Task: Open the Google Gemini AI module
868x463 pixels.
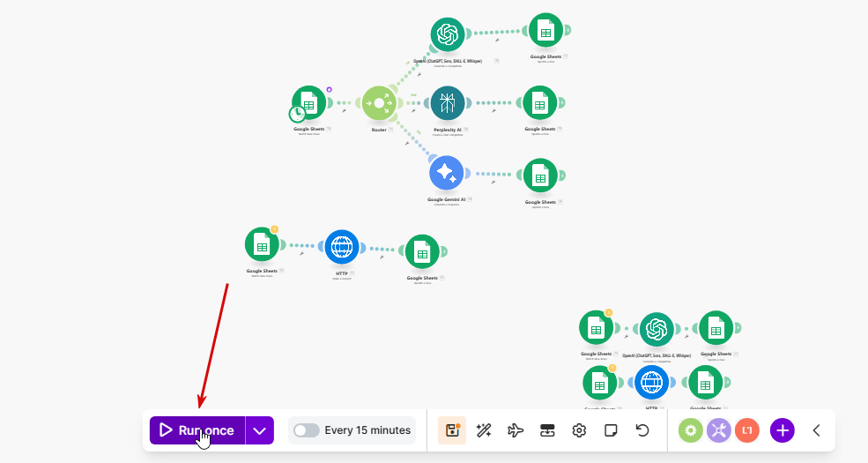Action: click(x=446, y=173)
